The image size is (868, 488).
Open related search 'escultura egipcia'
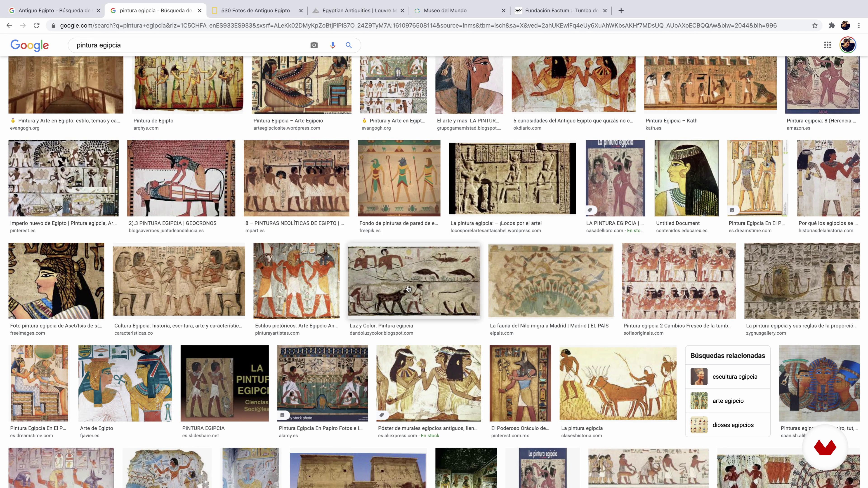point(728,377)
